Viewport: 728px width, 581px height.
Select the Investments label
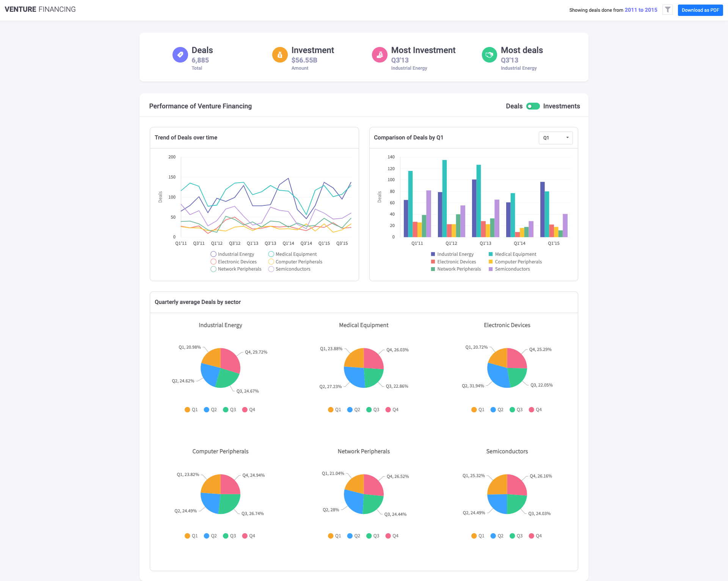pos(561,106)
